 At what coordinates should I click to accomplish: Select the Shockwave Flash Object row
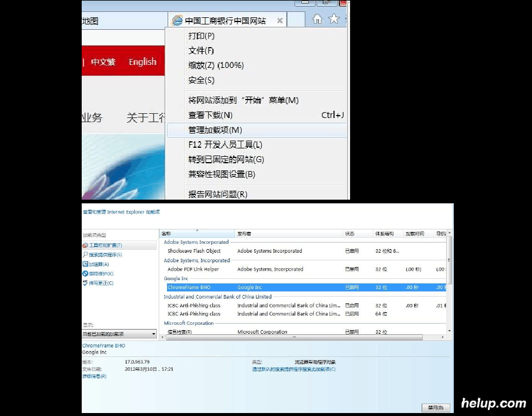[194, 251]
